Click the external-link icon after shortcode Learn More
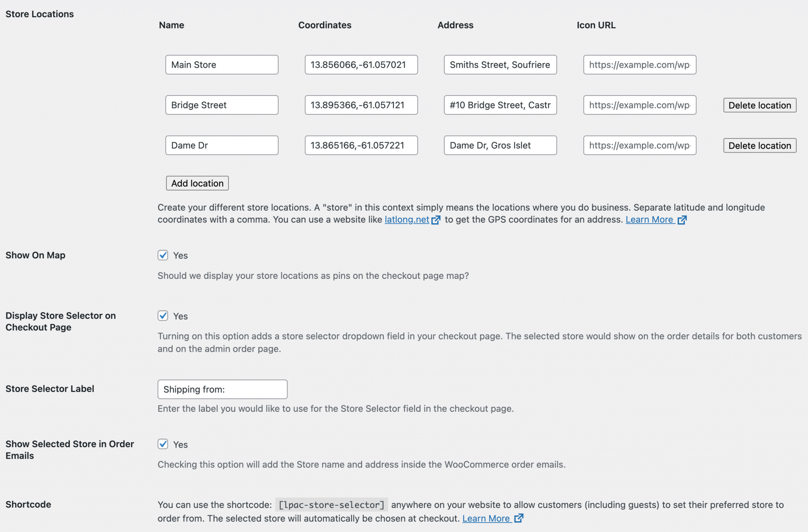 (518, 518)
